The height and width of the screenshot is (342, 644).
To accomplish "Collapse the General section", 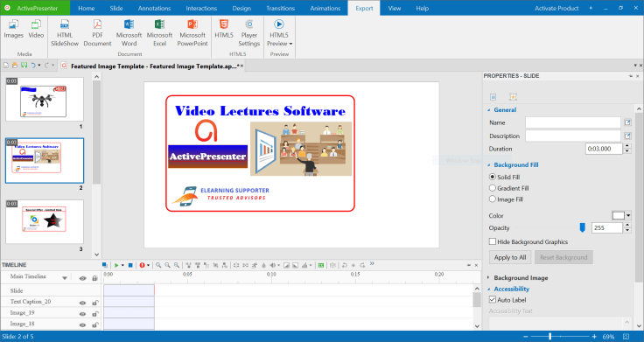I will click(x=489, y=110).
